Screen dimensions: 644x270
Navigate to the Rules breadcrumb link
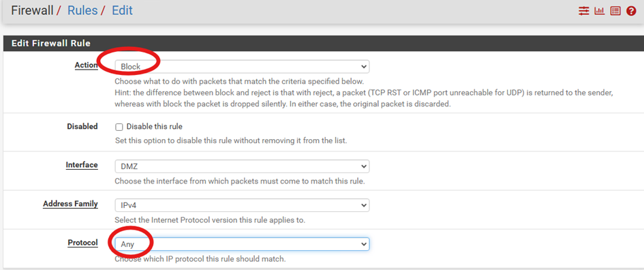[82, 10]
